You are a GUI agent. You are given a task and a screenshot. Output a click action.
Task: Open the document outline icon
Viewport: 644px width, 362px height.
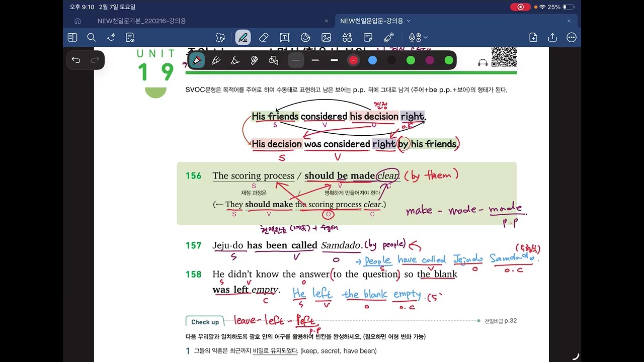point(130,37)
